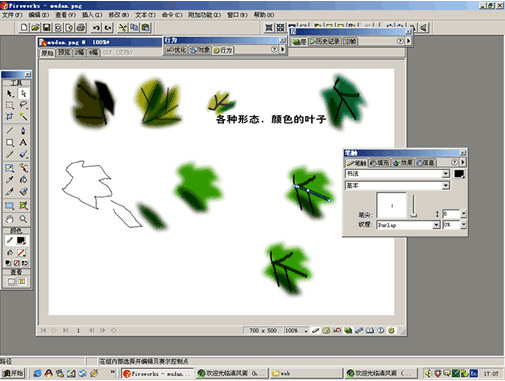Click the Print icon in toolbar

click(81, 27)
